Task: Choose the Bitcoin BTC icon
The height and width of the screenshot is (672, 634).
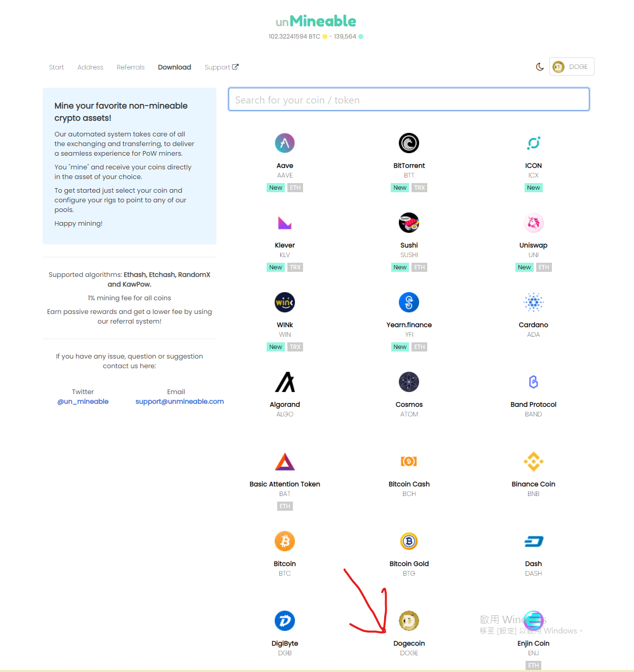Action: coord(285,541)
